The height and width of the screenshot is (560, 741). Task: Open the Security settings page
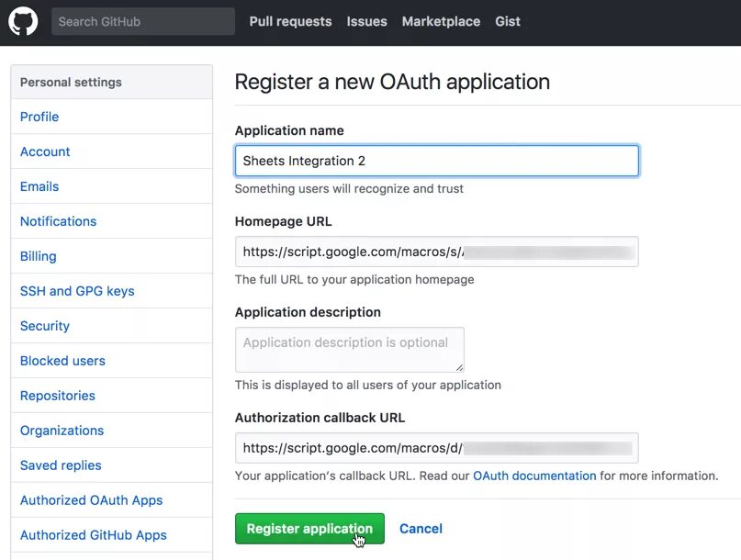44,326
